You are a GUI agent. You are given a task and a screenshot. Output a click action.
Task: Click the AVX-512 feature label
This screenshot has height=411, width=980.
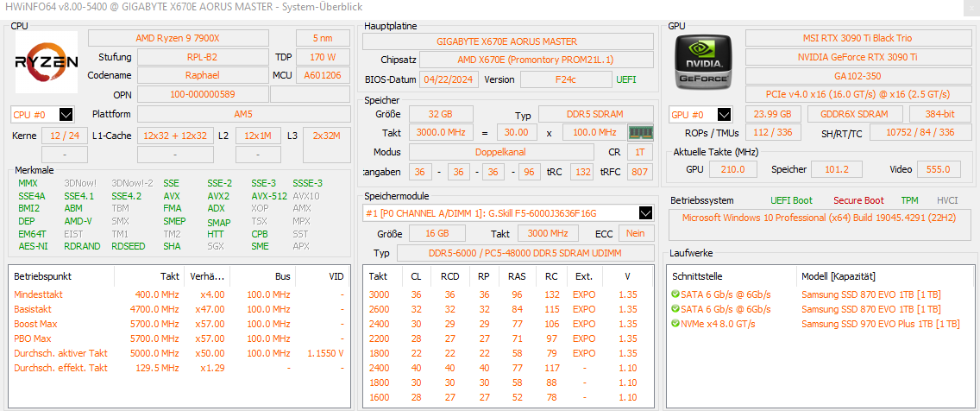coord(269,196)
